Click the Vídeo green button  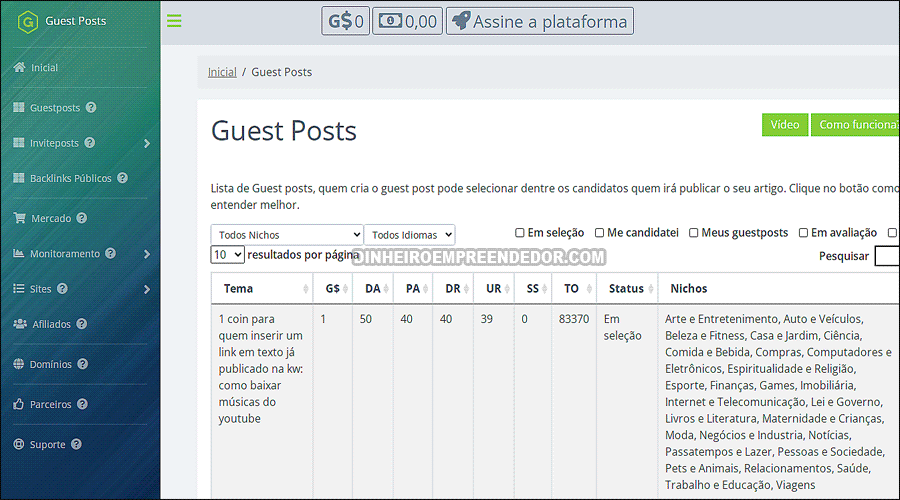click(x=785, y=125)
